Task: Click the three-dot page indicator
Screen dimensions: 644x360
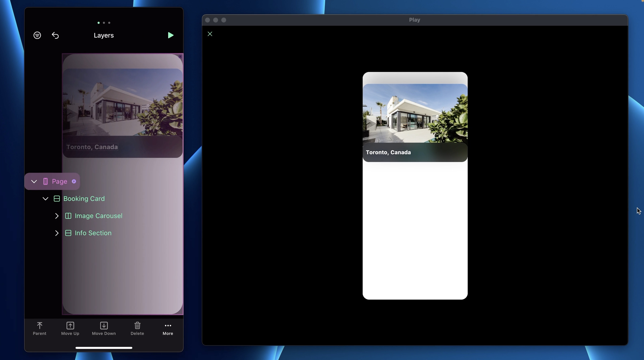Action: [104, 23]
